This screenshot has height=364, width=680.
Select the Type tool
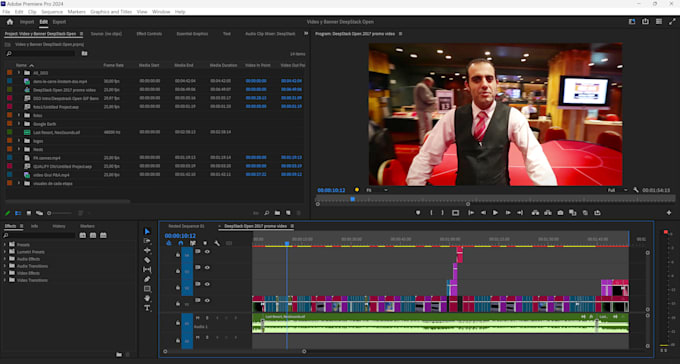147,308
